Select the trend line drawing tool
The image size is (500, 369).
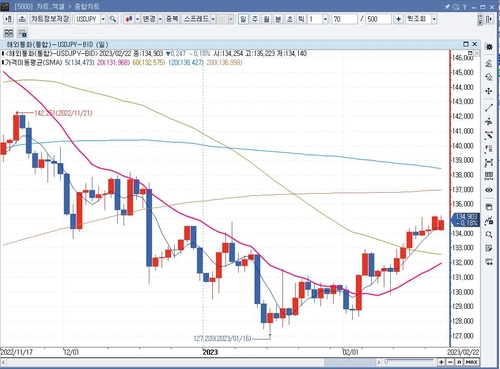pos(489,107)
